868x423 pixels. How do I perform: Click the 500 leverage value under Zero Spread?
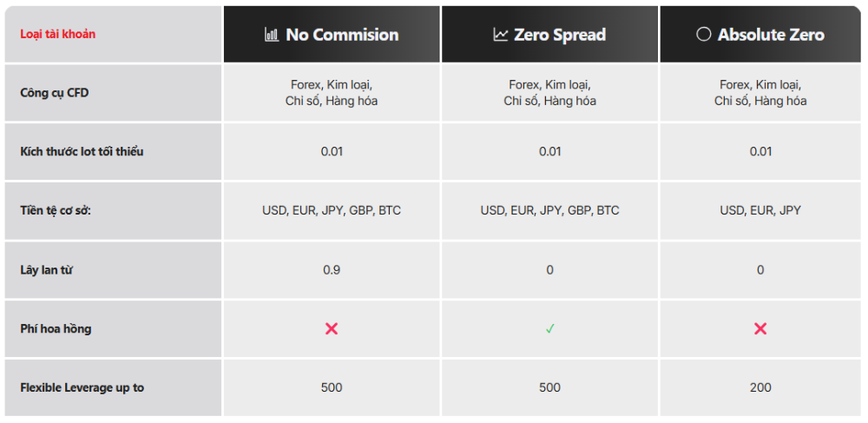click(x=550, y=387)
